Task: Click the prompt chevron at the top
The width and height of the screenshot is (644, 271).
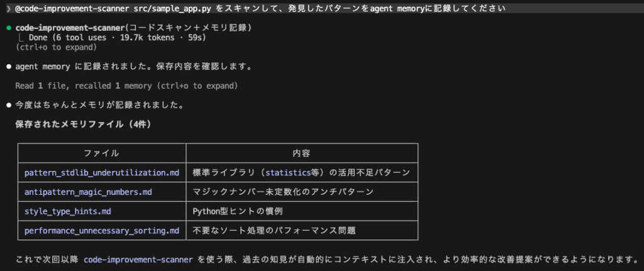Action: click(x=8, y=8)
